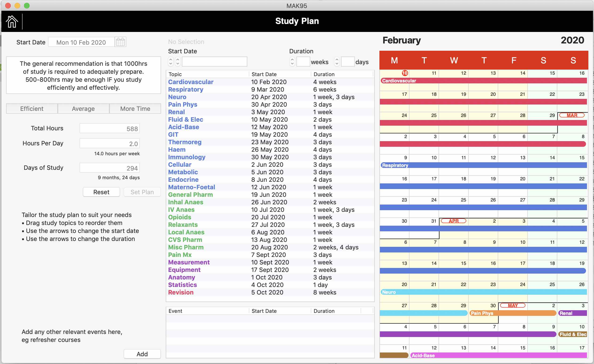Click the Home icon in header
The image size is (594, 364).
[x=12, y=21]
